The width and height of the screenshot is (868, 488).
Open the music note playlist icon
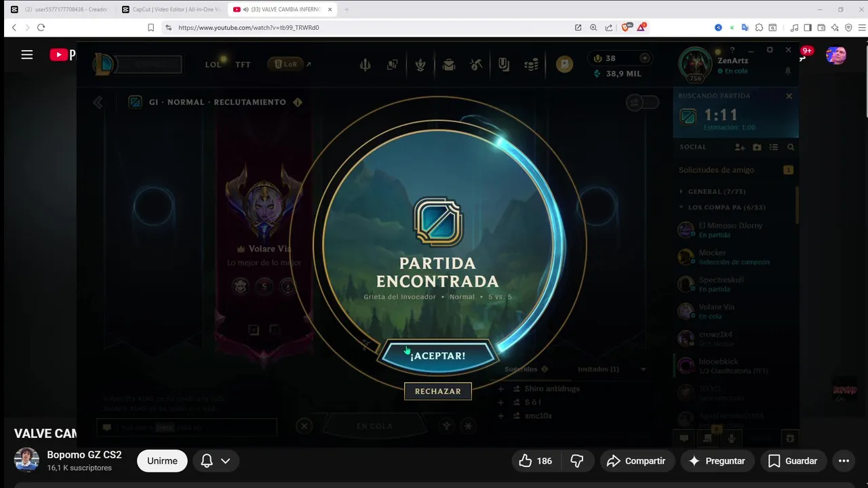(794, 28)
